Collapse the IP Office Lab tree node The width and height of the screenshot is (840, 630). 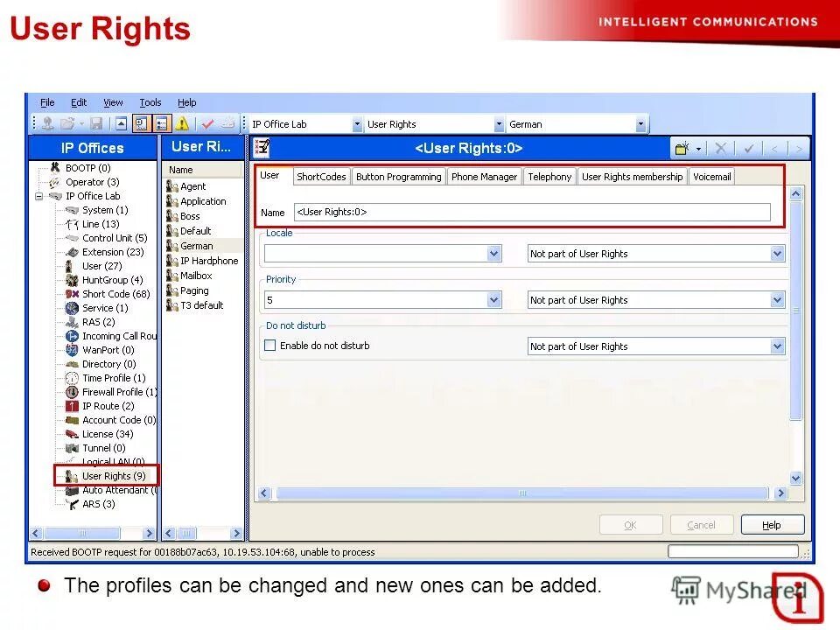coord(38,196)
